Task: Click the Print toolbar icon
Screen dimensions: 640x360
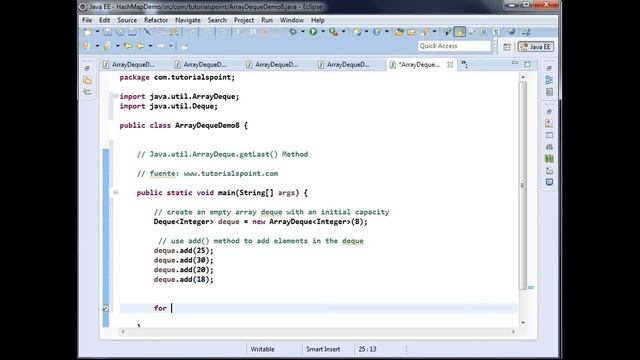Action: click(x=132, y=32)
